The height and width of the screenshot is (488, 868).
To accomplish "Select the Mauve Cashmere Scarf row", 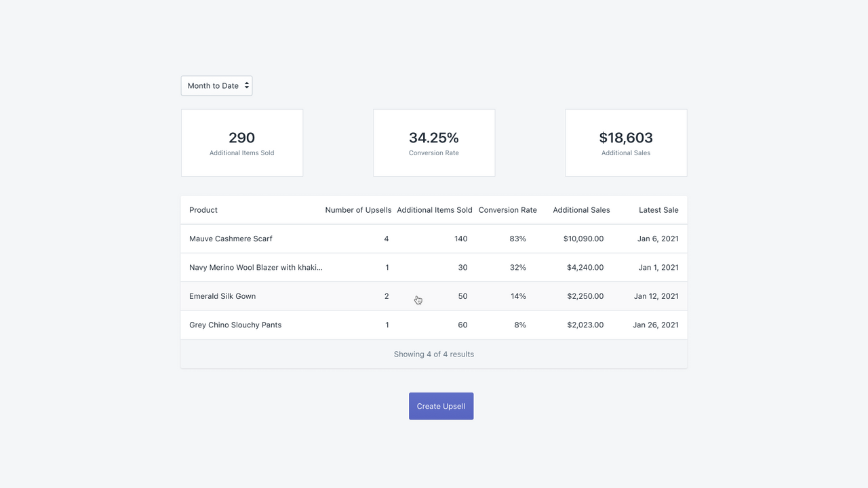I will (x=231, y=239).
